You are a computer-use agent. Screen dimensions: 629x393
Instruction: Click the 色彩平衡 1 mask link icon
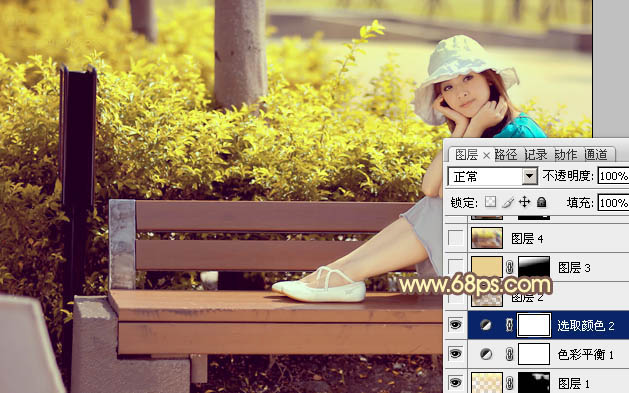click(x=509, y=354)
